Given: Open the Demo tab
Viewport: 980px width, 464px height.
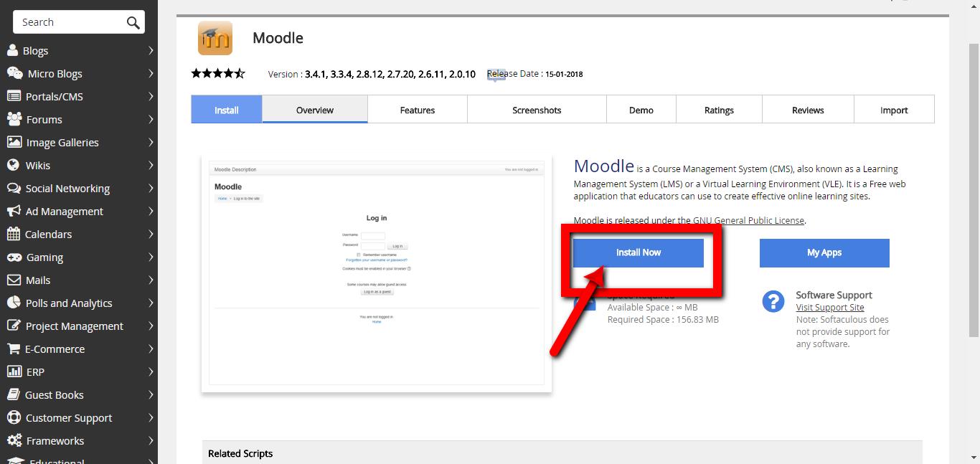Looking at the screenshot, I should 641,110.
